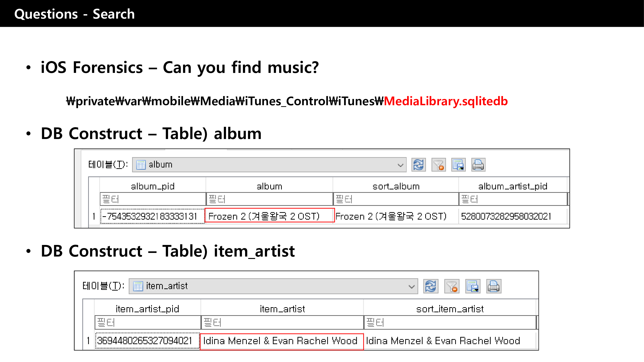
Task: Print the item_artist table
Action: pyautogui.click(x=494, y=286)
